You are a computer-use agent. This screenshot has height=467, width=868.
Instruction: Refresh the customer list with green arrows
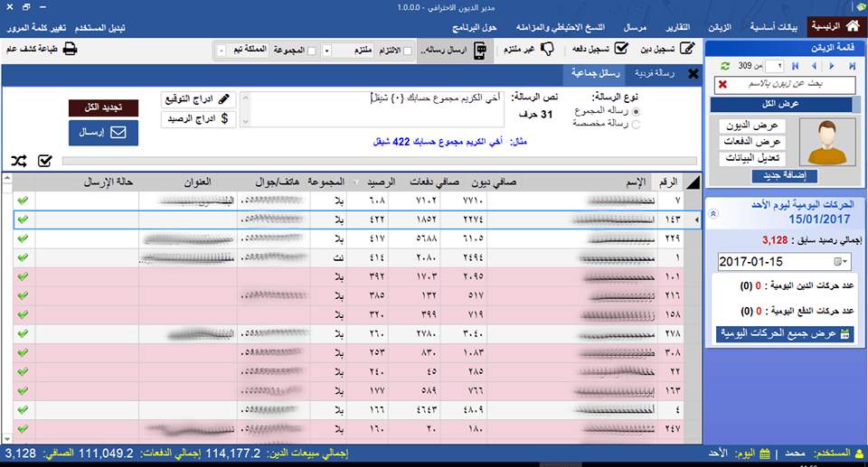point(725,66)
